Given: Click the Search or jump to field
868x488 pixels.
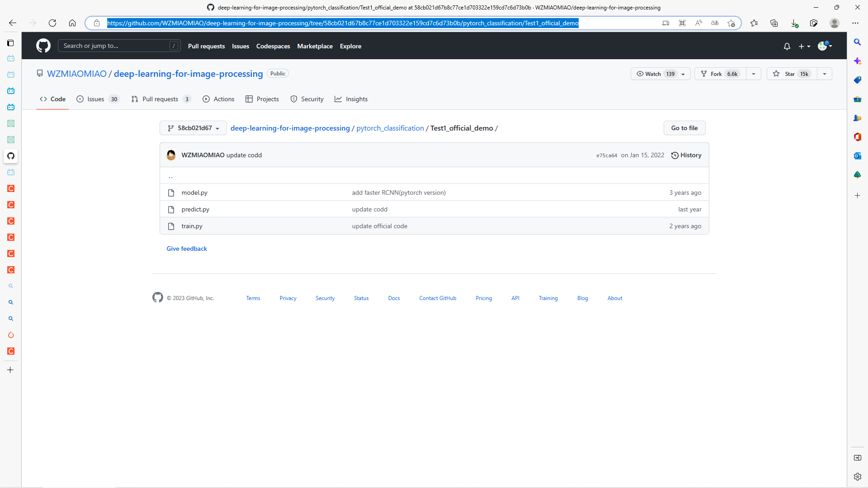Looking at the screenshot, I should [118, 46].
